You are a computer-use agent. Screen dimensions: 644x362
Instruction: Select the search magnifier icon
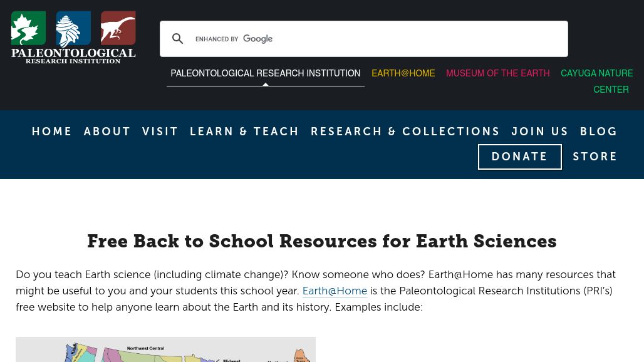178,38
